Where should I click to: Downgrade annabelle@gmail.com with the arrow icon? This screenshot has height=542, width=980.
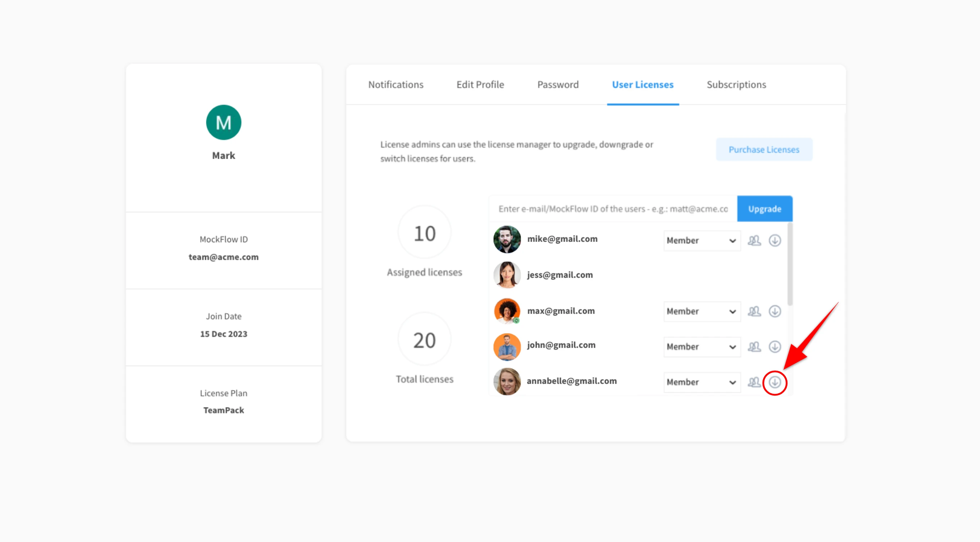pos(774,382)
